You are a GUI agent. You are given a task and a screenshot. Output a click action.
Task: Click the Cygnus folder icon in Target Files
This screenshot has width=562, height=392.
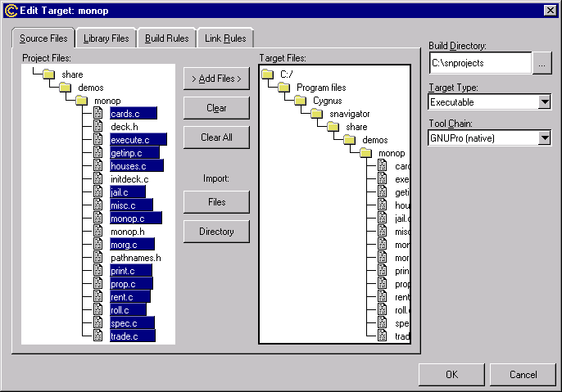pos(300,101)
